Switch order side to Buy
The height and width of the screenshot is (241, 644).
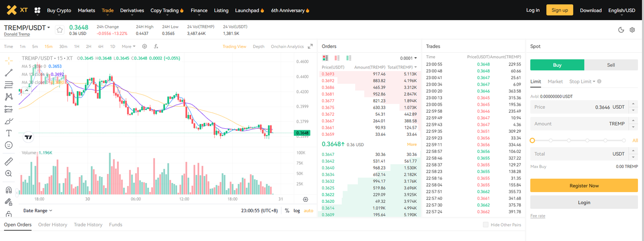click(x=557, y=65)
